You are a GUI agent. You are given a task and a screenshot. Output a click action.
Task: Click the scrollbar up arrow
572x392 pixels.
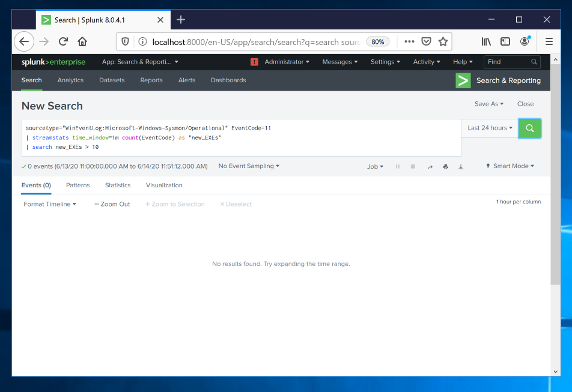pyautogui.click(x=555, y=59)
